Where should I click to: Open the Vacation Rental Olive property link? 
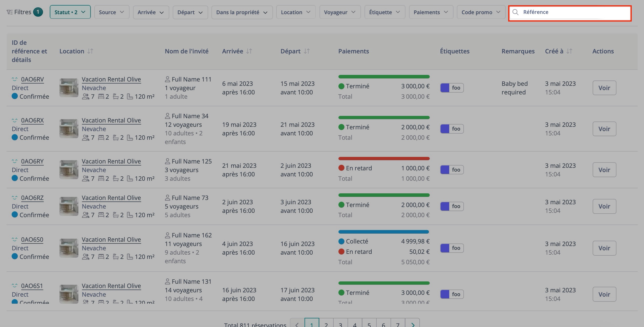coord(111,79)
